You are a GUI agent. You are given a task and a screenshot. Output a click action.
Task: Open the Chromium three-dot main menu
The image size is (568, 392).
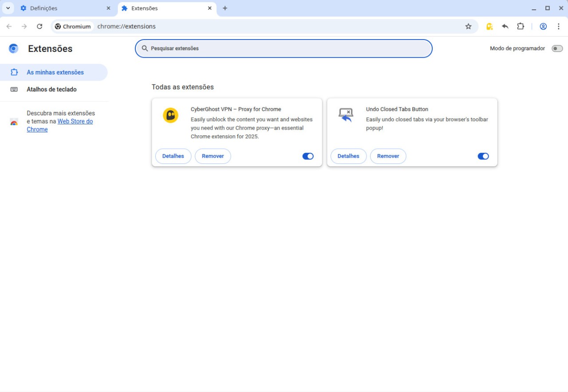tap(559, 26)
